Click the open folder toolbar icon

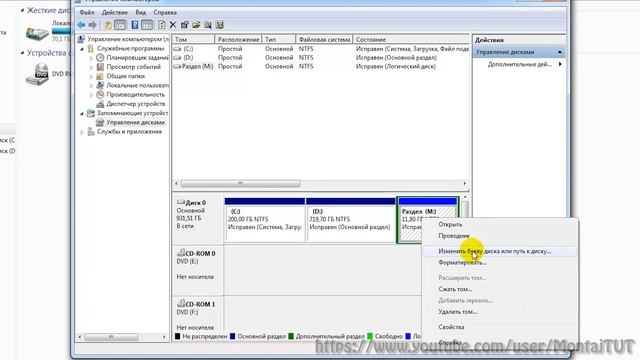[x=196, y=25]
